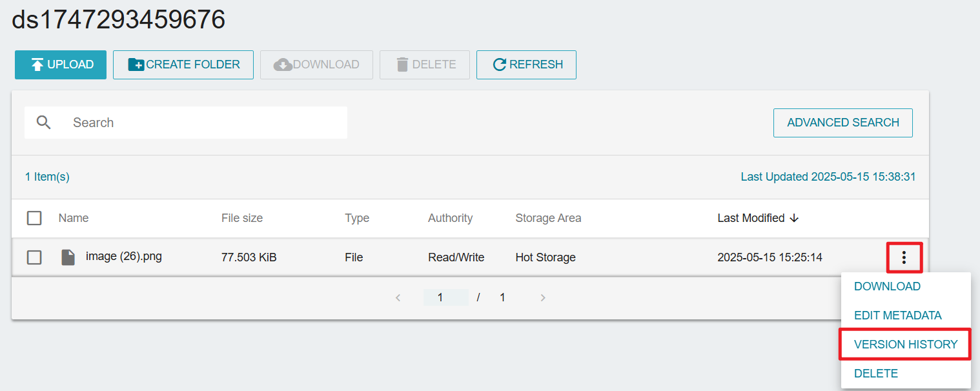Image resolution: width=980 pixels, height=391 pixels.
Task: Open the image (26).png file name
Action: (x=124, y=257)
